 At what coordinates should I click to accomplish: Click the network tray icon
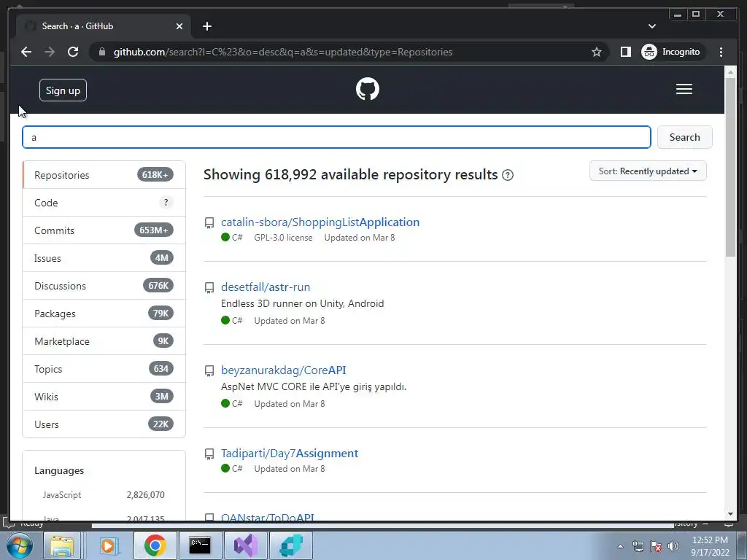(x=638, y=546)
